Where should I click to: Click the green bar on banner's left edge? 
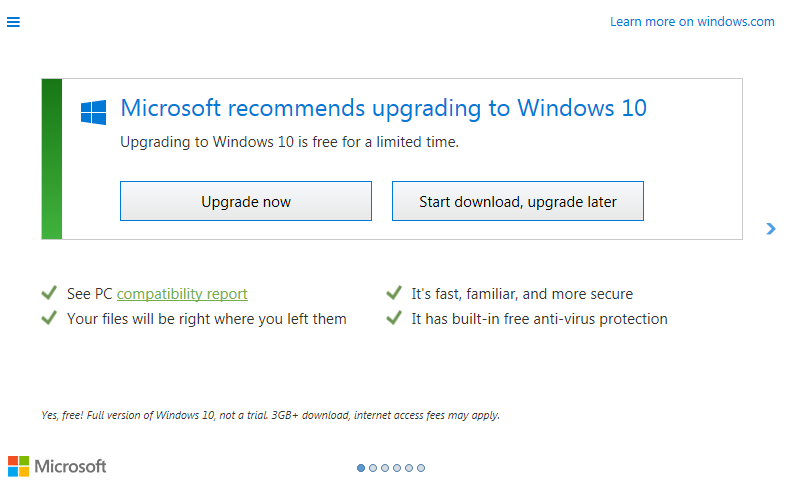(52, 159)
